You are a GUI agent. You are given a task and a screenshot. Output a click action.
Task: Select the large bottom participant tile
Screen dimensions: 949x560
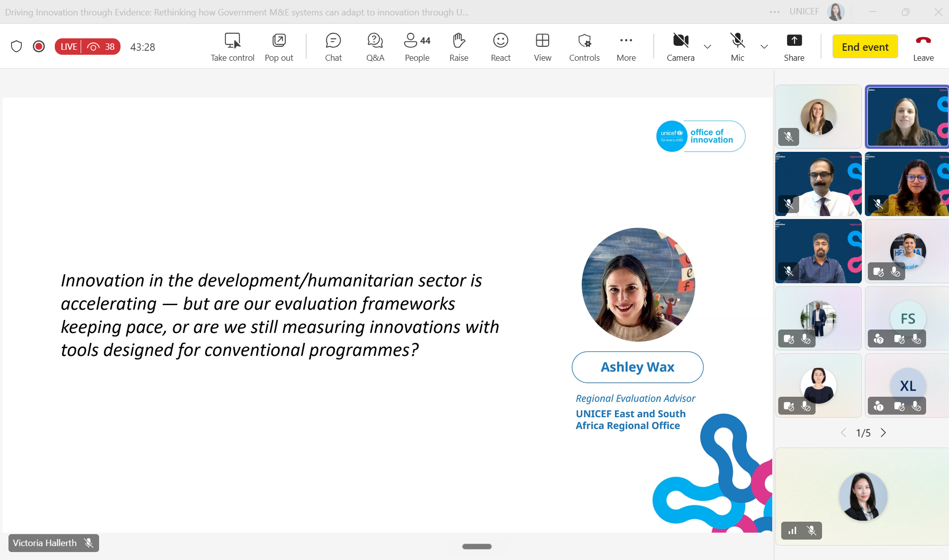pyautogui.click(x=862, y=496)
